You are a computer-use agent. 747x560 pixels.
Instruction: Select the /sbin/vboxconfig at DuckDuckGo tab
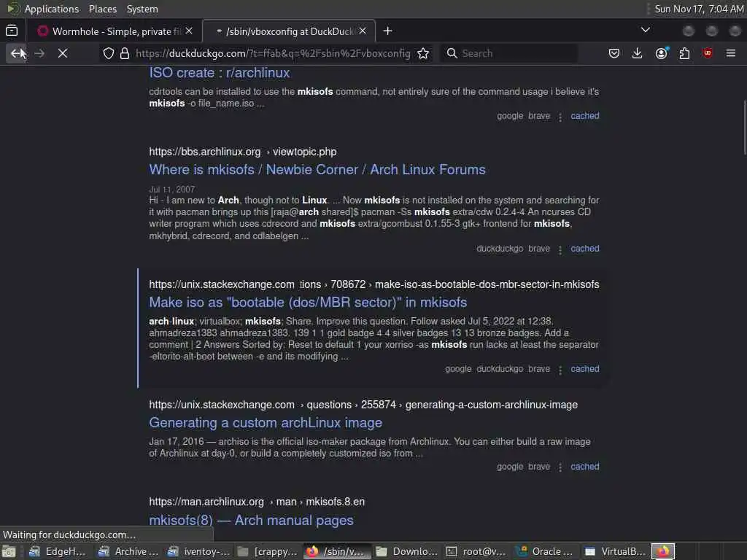point(289,31)
